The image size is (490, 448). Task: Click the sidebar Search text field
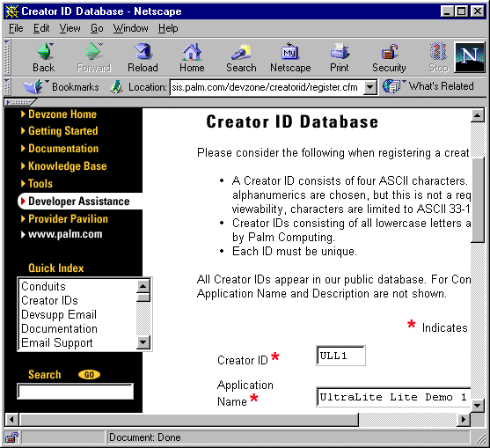point(76,391)
